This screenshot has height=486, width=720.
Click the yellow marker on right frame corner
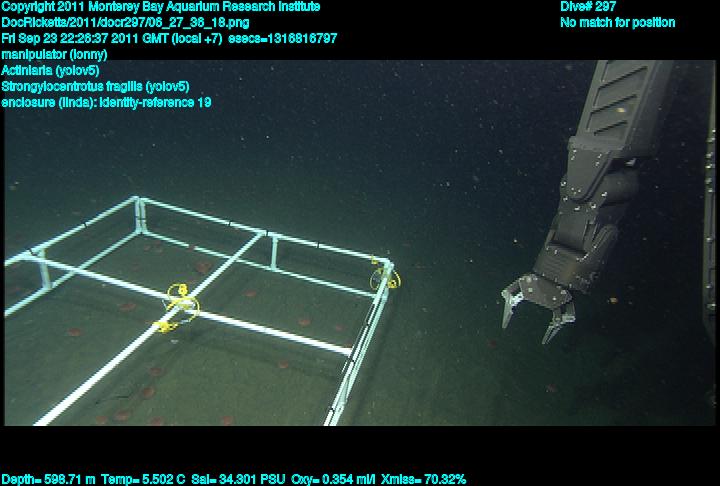point(381,274)
